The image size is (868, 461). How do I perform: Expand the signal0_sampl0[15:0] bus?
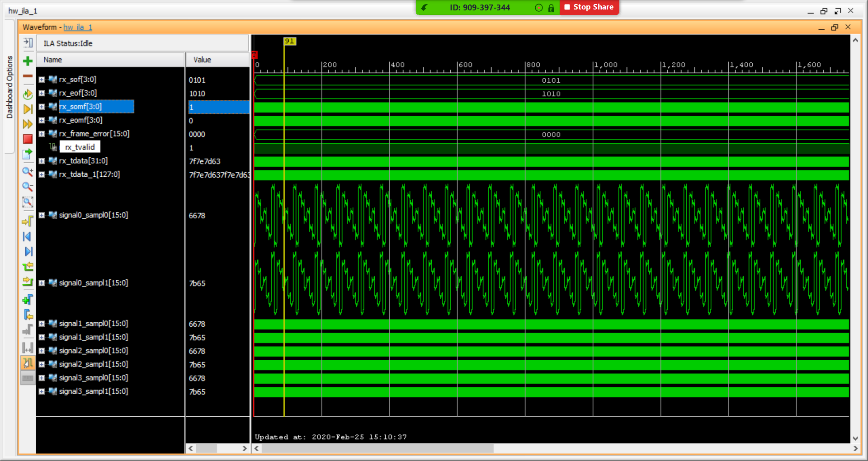42,215
